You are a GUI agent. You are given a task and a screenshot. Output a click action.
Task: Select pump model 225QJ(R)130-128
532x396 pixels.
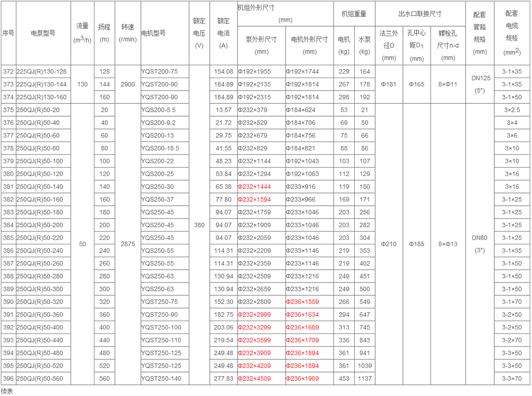point(42,71)
